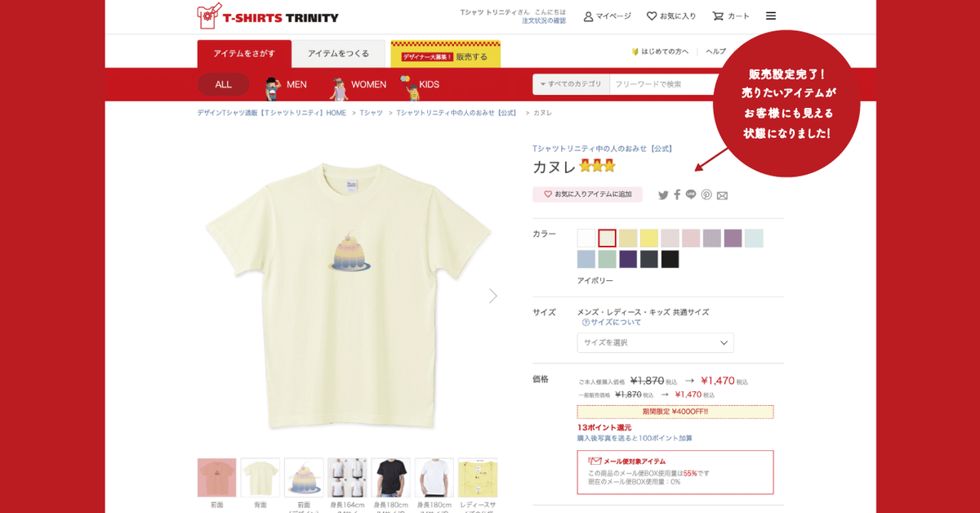980x513 pixels.
Task: Open the cart (カート) icon
Action: (731, 16)
